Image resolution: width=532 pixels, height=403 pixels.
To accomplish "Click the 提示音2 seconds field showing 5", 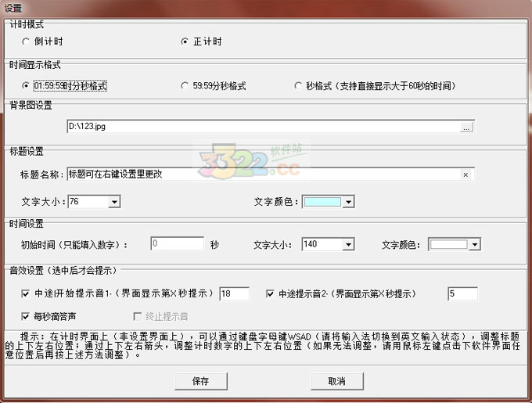I will tap(463, 293).
